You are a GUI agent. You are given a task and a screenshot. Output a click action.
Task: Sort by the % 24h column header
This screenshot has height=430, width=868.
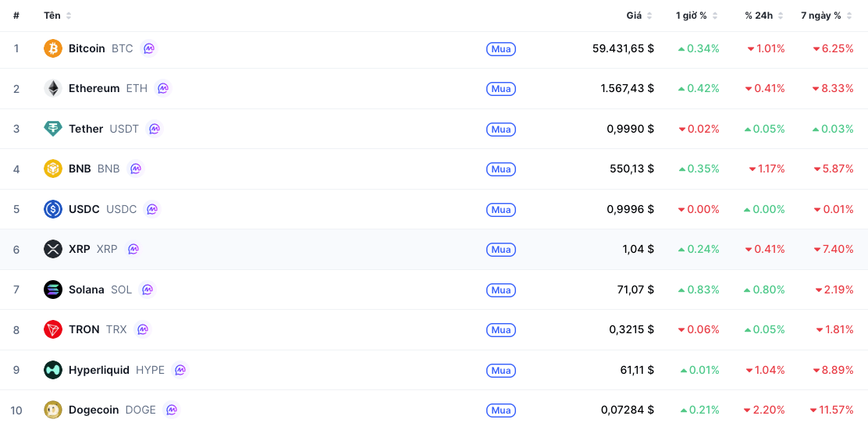point(764,16)
